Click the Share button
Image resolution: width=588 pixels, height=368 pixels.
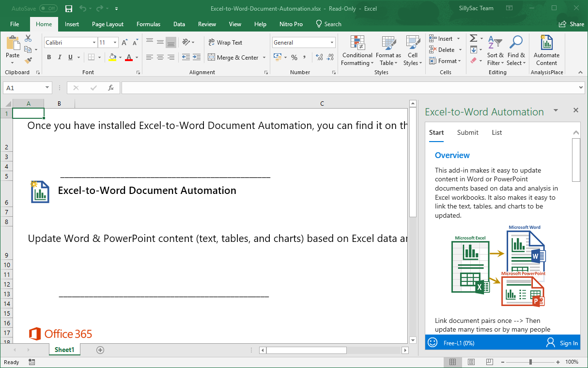click(572, 24)
